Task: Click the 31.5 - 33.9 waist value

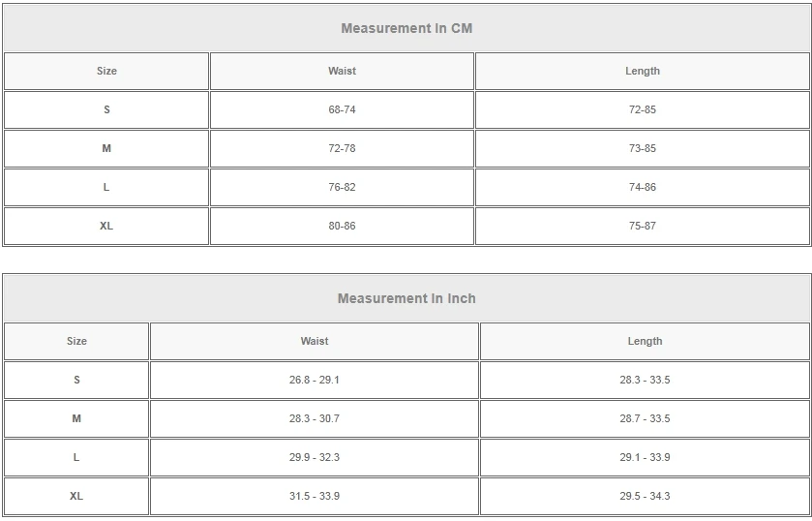Action: tap(315, 496)
